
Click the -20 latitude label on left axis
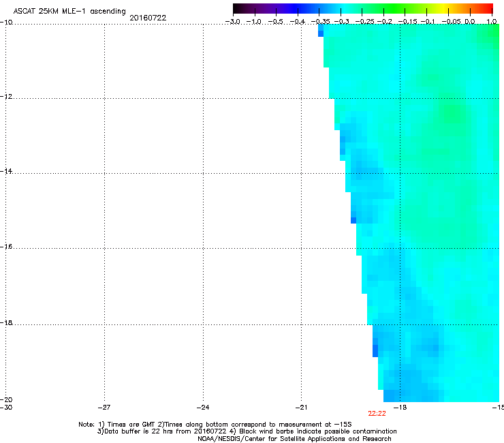[6, 399]
